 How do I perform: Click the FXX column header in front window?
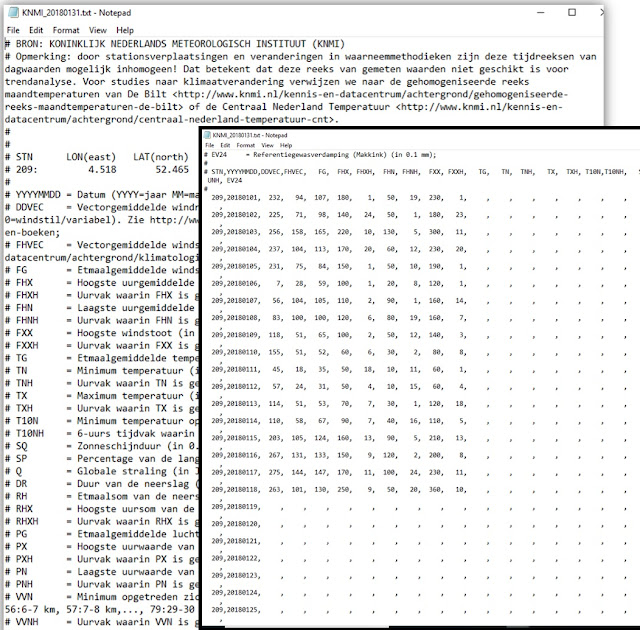(435, 172)
